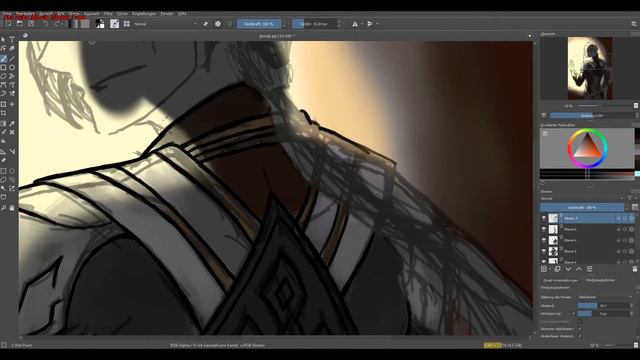Adjust the brush Deckkraft opacity slider
Image resolution: width=640 pixels, height=360 pixels.
(x=259, y=24)
